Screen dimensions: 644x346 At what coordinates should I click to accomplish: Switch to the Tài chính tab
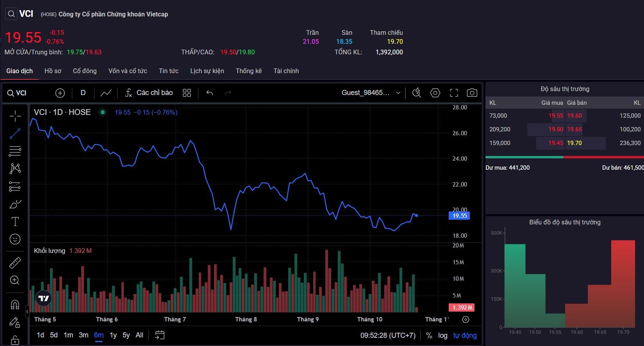click(x=286, y=71)
